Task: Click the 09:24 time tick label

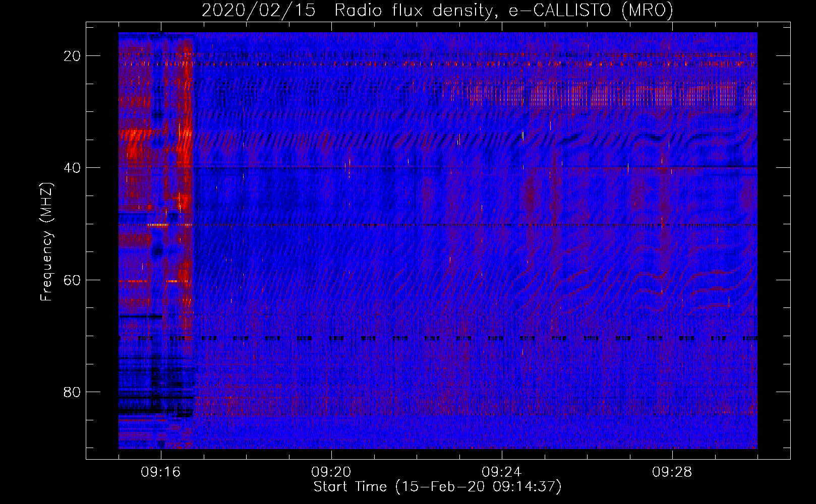Action: click(502, 472)
